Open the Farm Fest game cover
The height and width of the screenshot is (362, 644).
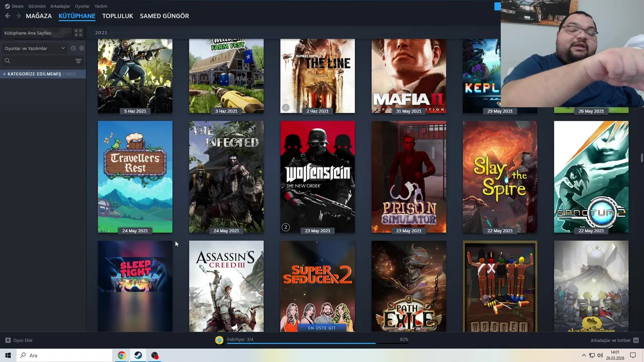pos(226,76)
